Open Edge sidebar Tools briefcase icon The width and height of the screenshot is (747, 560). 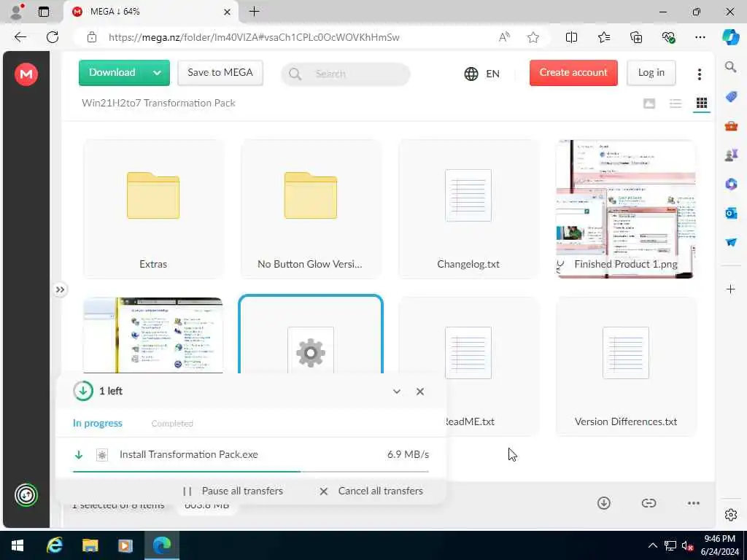coord(731,126)
